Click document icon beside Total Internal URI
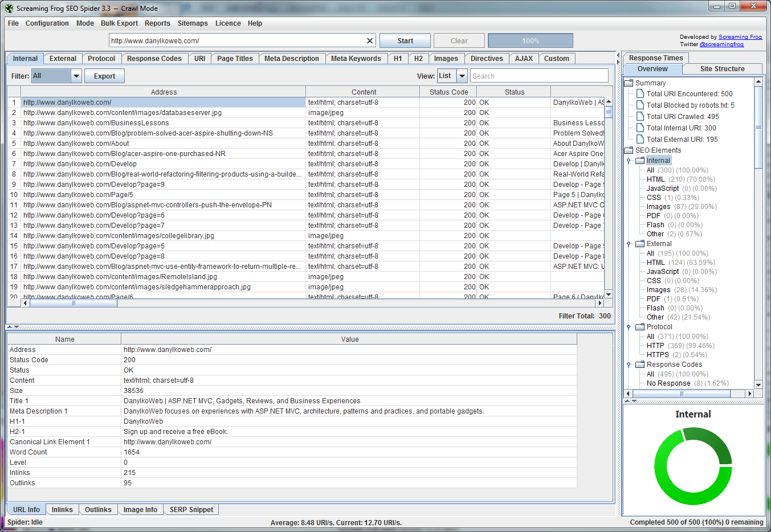Image resolution: width=771 pixels, height=532 pixels. [x=640, y=128]
